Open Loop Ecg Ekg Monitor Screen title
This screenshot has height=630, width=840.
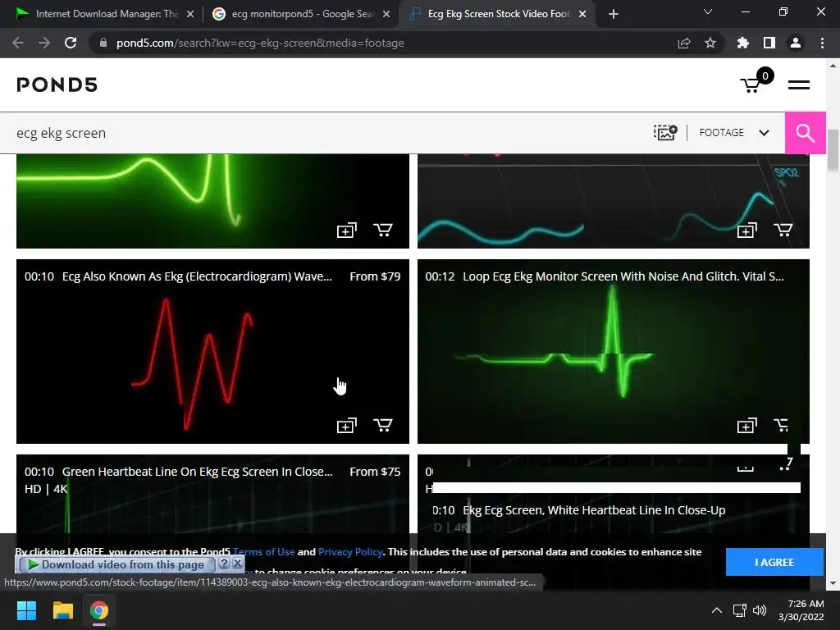coord(623,276)
